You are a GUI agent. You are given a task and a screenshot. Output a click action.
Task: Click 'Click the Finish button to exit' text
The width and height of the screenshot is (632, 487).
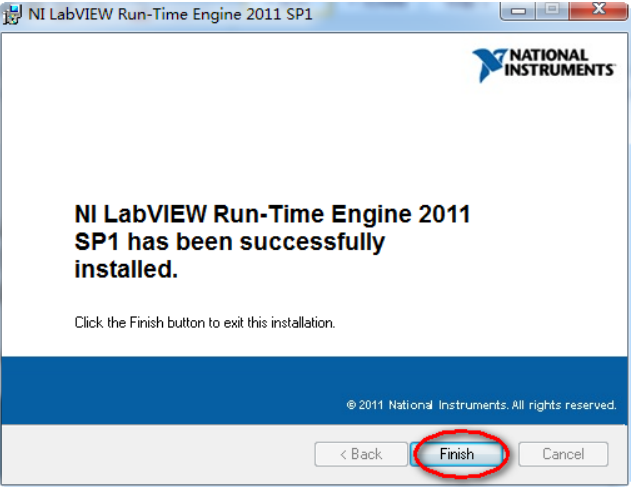tap(205, 323)
